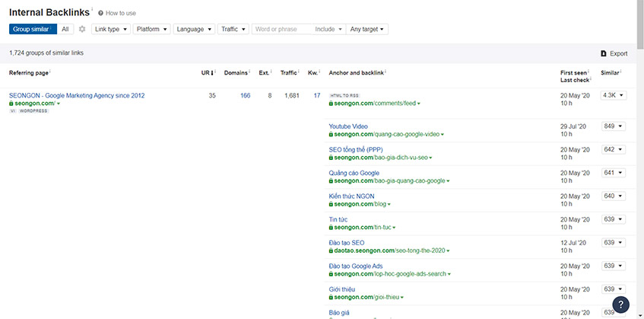The height and width of the screenshot is (319, 644).
Task: Open the Any target dropdown
Action: [367, 29]
